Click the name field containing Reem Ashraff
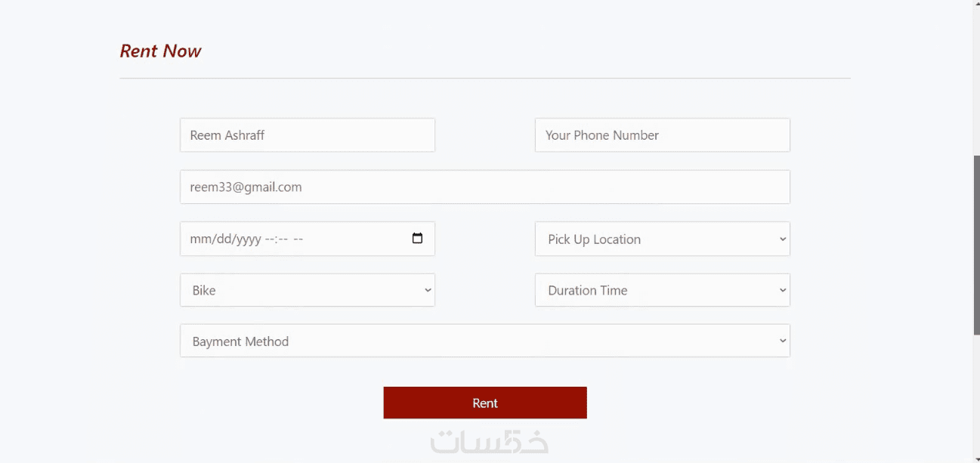980x463 pixels. pyautogui.click(x=307, y=135)
